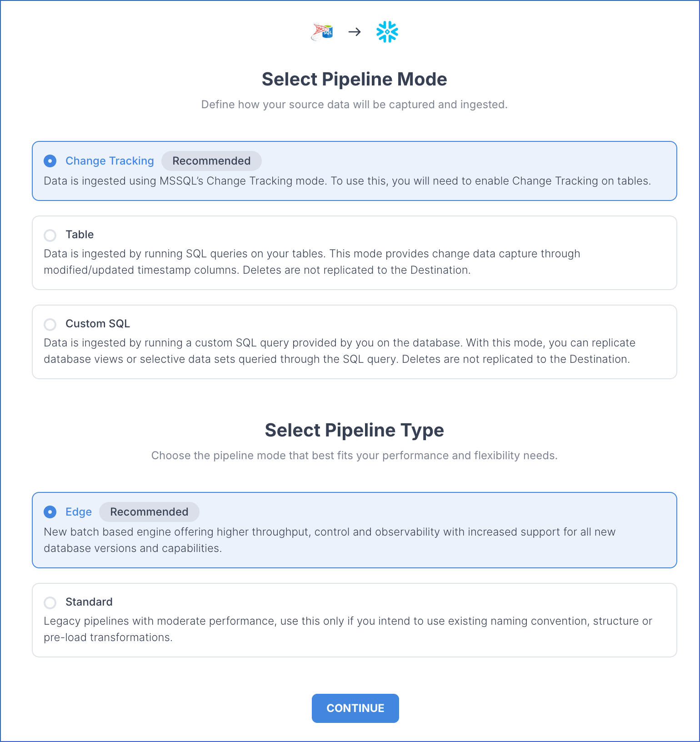
Task: Click the Edge label text
Action: [x=79, y=512]
